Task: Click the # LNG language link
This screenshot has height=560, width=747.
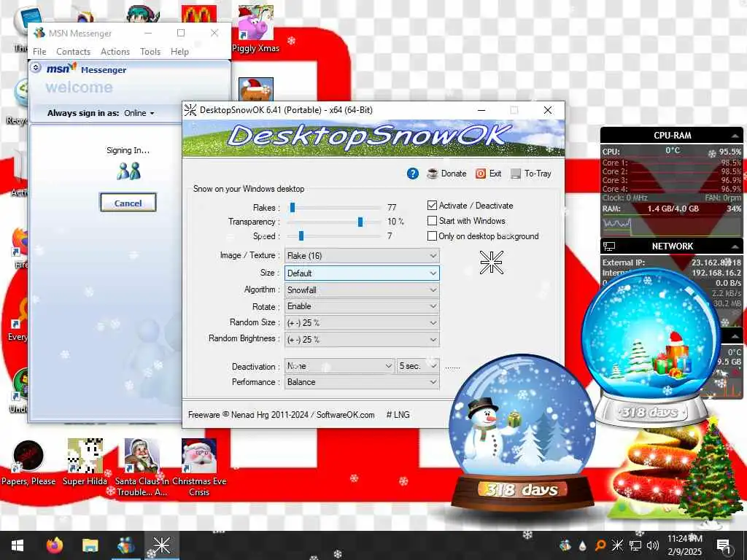Action: pyautogui.click(x=398, y=415)
